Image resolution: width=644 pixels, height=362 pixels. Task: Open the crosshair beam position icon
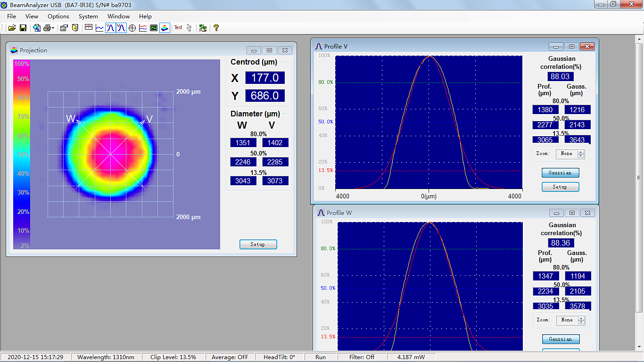pyautogui.click(x=132, y=28)
